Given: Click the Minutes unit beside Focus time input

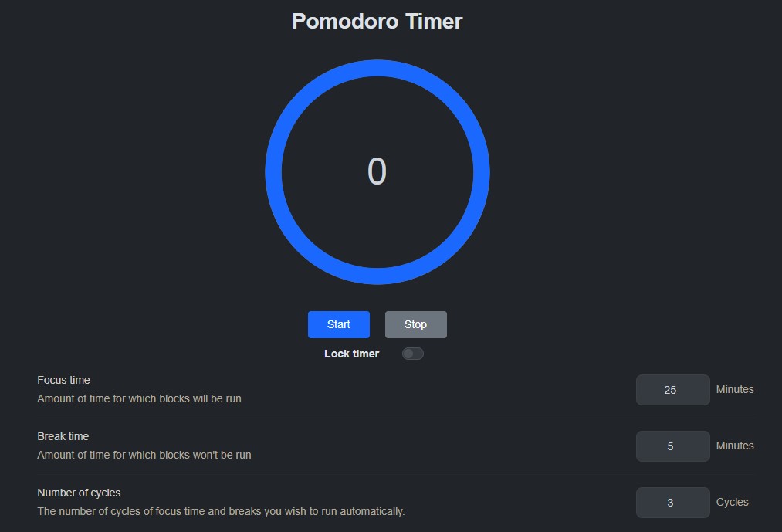Looking at the screenshot, I should pyautogui.click(x=735, y=389).
